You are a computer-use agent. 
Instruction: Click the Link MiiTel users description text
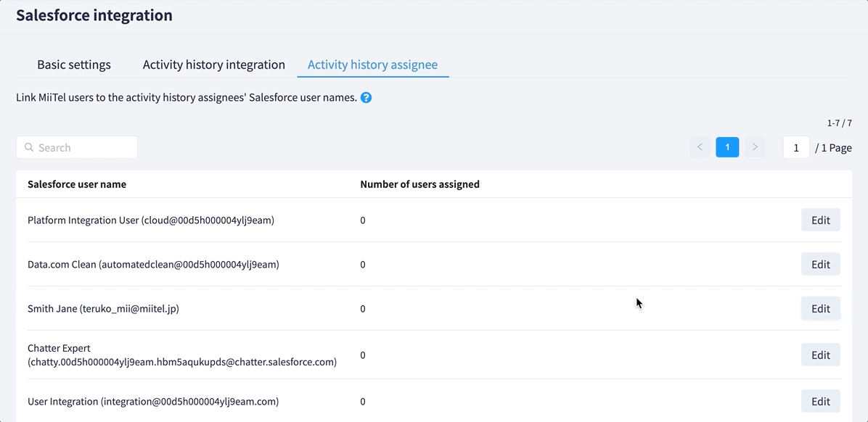(187, 98)
